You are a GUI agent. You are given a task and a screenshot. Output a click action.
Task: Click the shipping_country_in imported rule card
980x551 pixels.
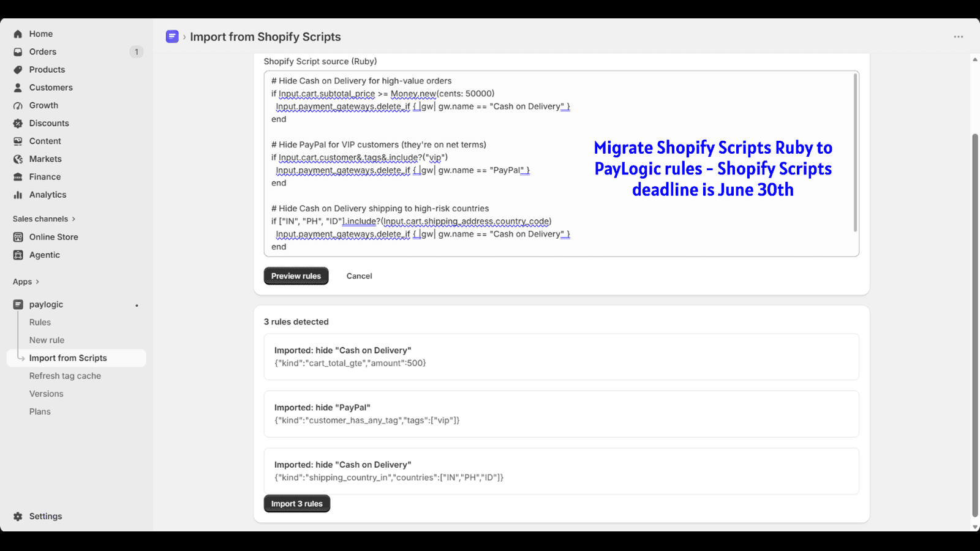[x=561, y=471]
